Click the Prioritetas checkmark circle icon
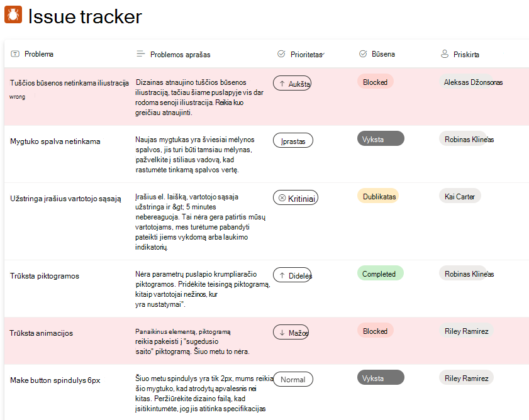529x420 pixels. click(x=281, y=54)
